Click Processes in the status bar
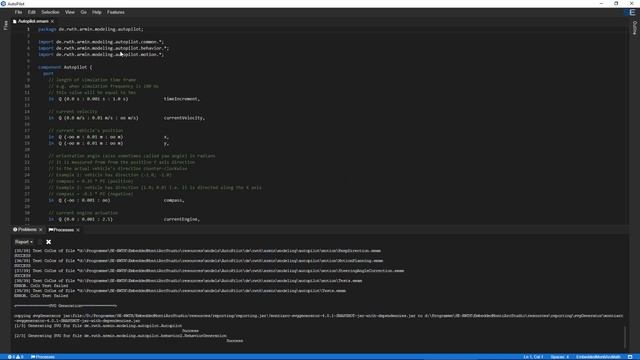 point(43,357)
